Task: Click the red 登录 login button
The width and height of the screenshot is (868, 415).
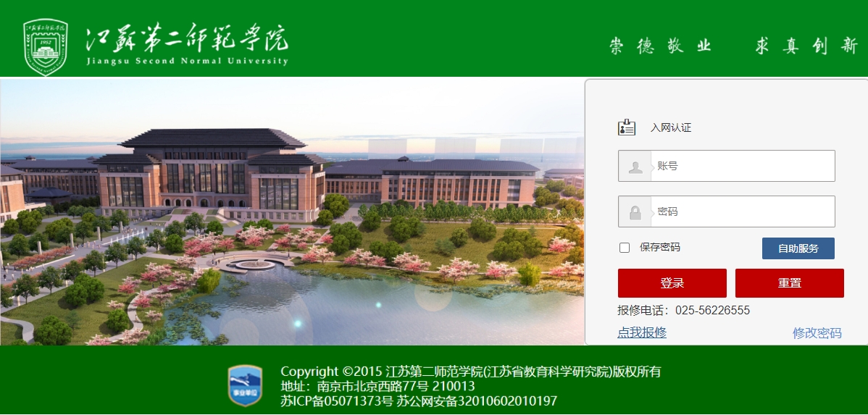Action: pos(672,283)
